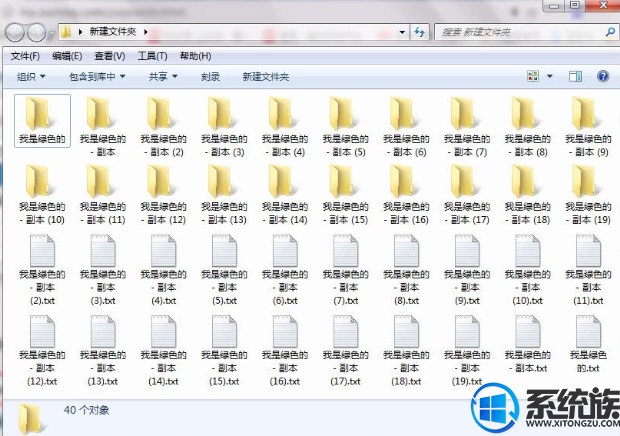Go back with the Back arrow
This screenshot has height=436, width=620.
coord(15,32)
